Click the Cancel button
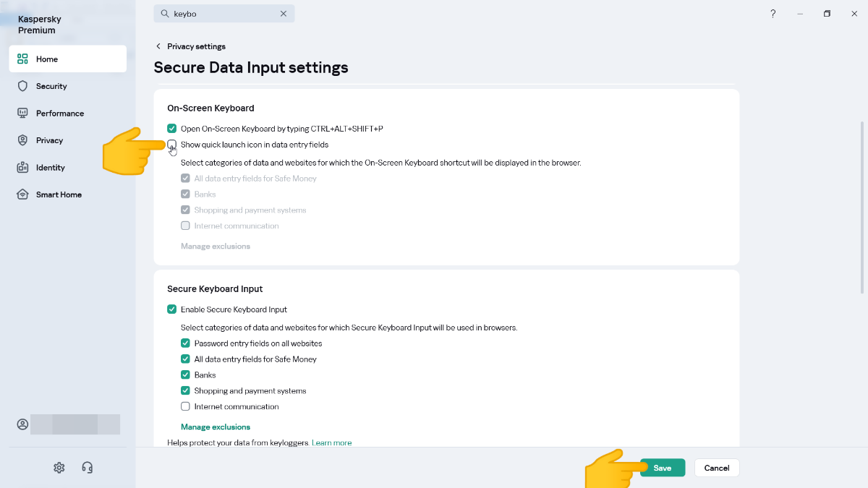Image resolution: width=868 pixels, height=488 pixels. (x=716, y=468)
